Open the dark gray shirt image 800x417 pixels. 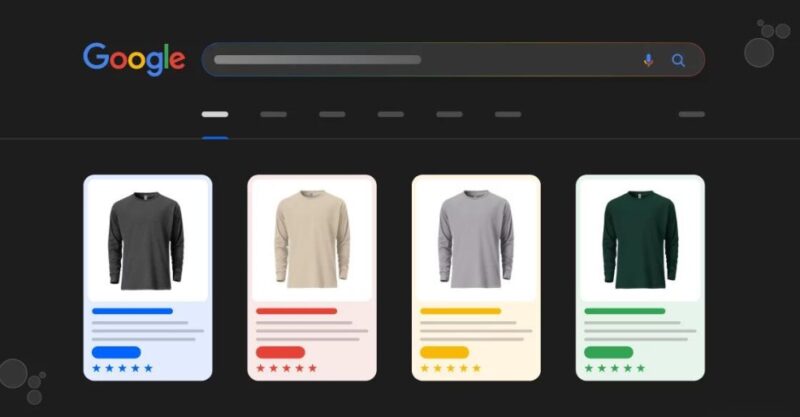pos(147,240)
